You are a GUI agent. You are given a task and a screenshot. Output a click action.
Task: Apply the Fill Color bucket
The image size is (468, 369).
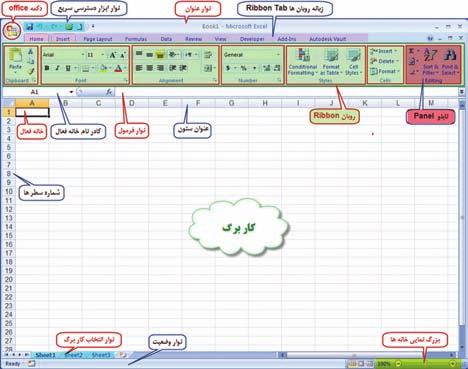pyautogui.click(x=104, y=68)
